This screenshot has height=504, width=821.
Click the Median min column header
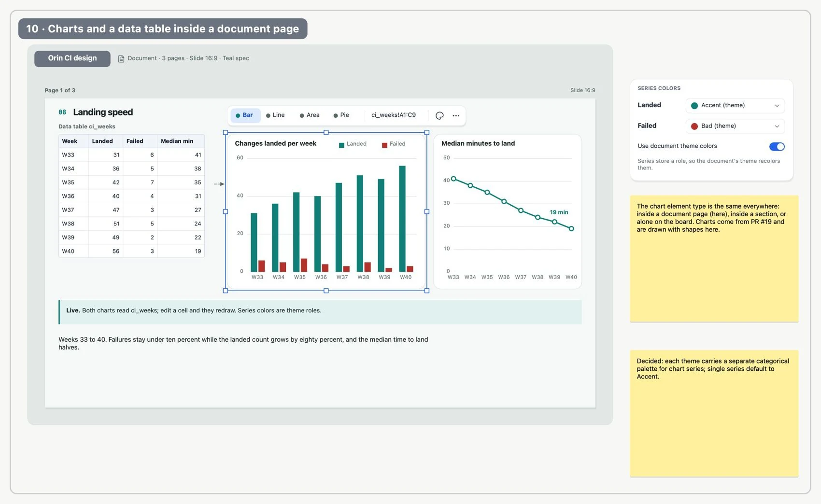click(181, 141)
